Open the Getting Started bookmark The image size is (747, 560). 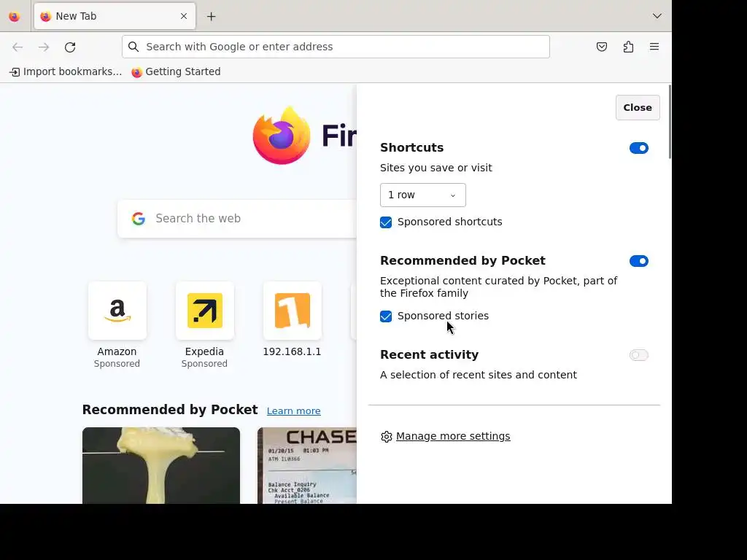pyautogui.click(x=177, y=72)
